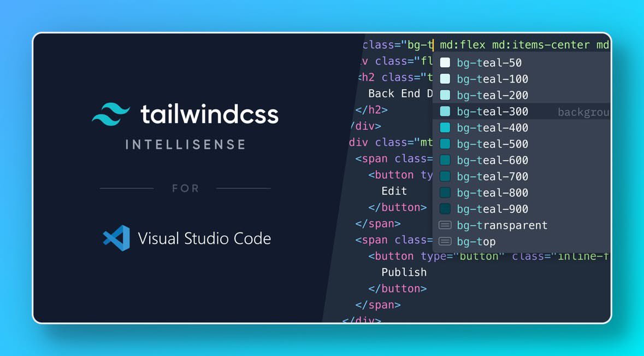Viewport: 644px width, 356px height.
Task: Click the bg-teal-600 color swatch
Action: 445,160
